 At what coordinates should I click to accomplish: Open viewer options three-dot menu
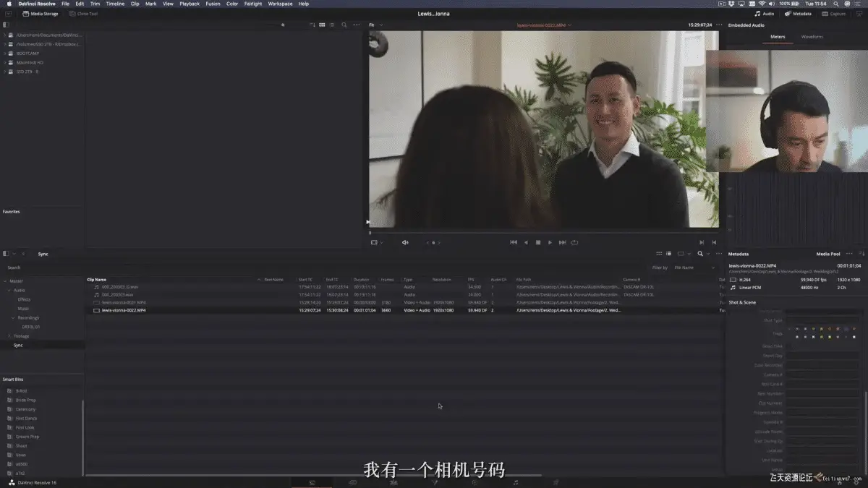click(x=720, y=25)
